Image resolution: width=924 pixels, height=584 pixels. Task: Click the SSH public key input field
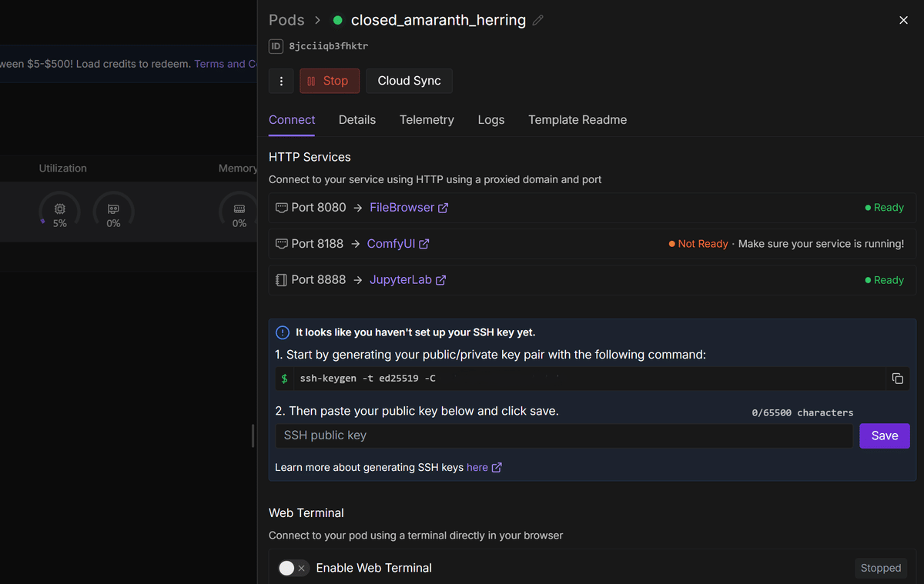tap(564, 435)
